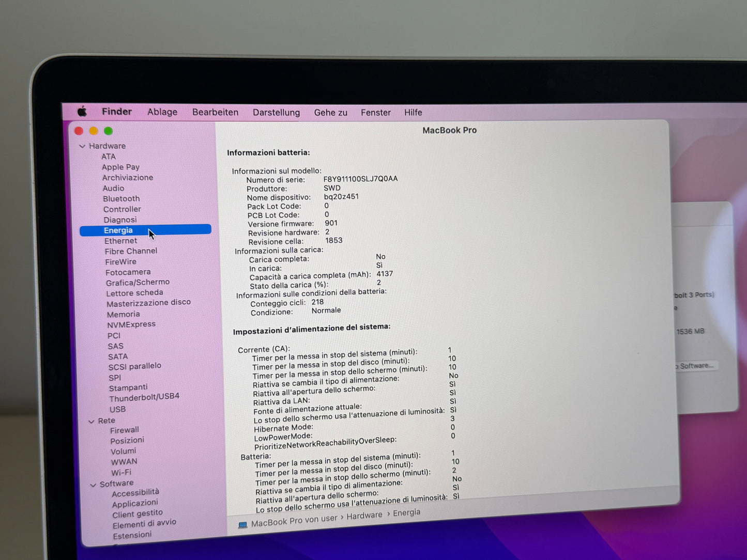Select Bluetooth in the sidebar

pos(121,198)
